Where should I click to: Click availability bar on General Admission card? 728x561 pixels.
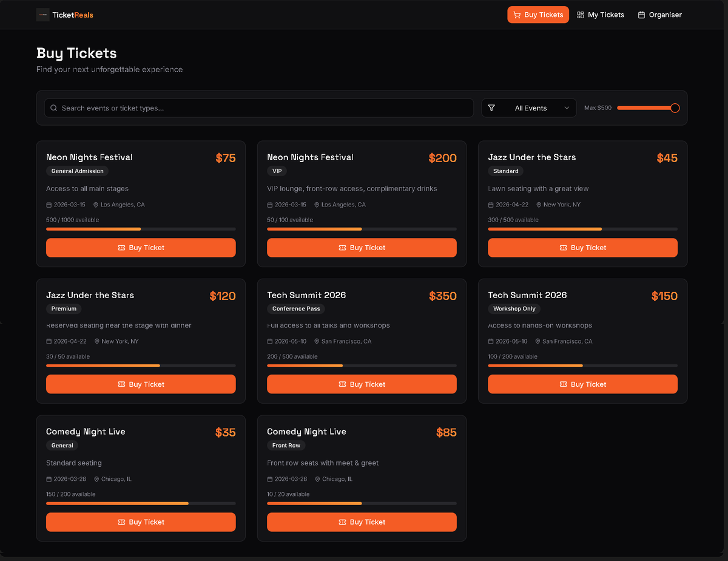141,229
